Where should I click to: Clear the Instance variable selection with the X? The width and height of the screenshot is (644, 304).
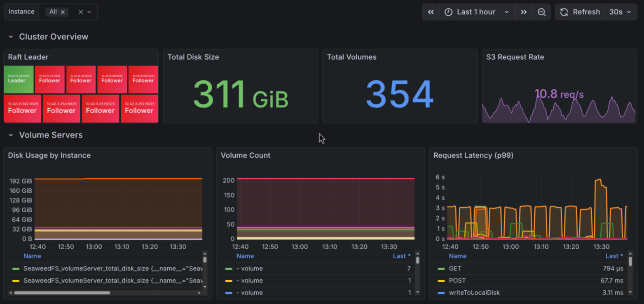click(x=81, y=12)
